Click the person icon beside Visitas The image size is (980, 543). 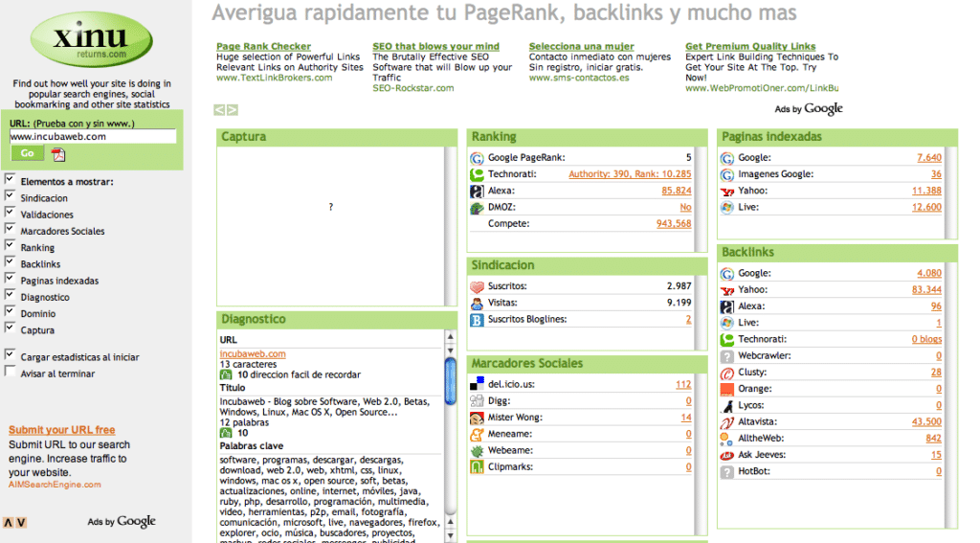pyautogui.click(x=477, y=304)
